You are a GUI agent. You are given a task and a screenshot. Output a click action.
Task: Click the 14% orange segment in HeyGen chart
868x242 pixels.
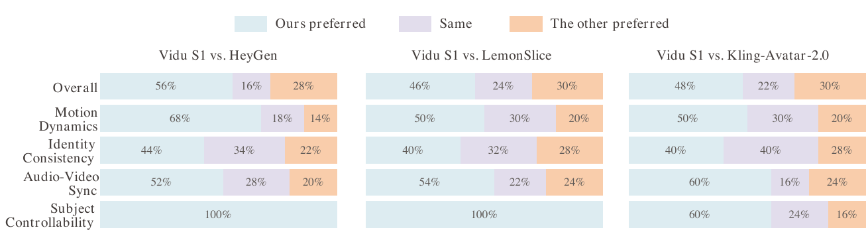[321, 118]
